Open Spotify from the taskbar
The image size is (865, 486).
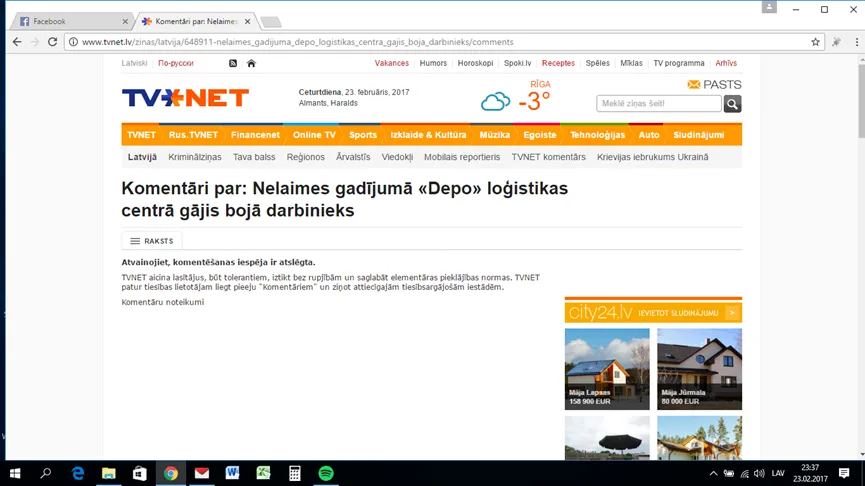326,473
